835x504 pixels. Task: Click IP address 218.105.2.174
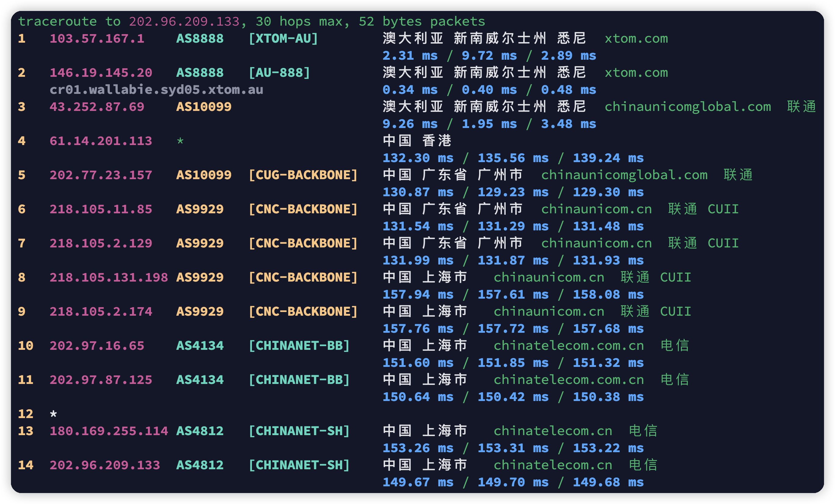[101, 312]
